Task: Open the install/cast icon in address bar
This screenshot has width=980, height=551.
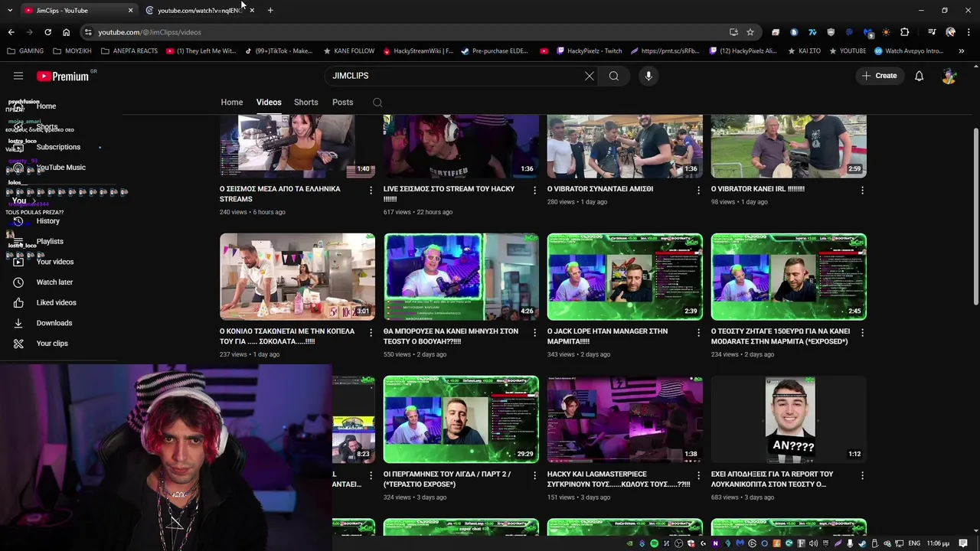Action: [733, 32]
